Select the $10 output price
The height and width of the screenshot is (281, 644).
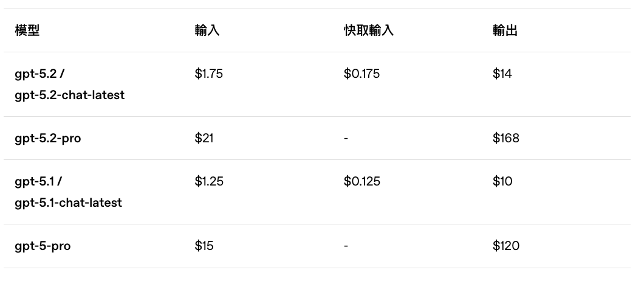(502, 181)
